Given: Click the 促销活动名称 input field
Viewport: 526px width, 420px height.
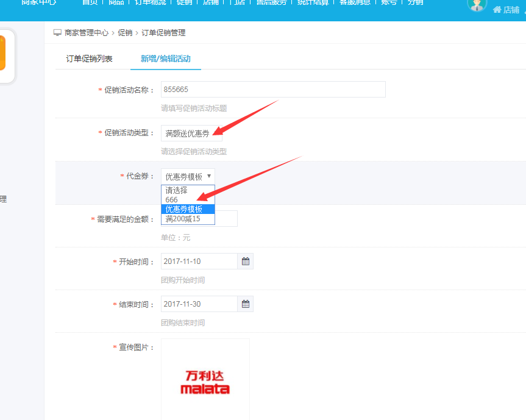Looking at the screenshot, I should click(x=273, y=90).
